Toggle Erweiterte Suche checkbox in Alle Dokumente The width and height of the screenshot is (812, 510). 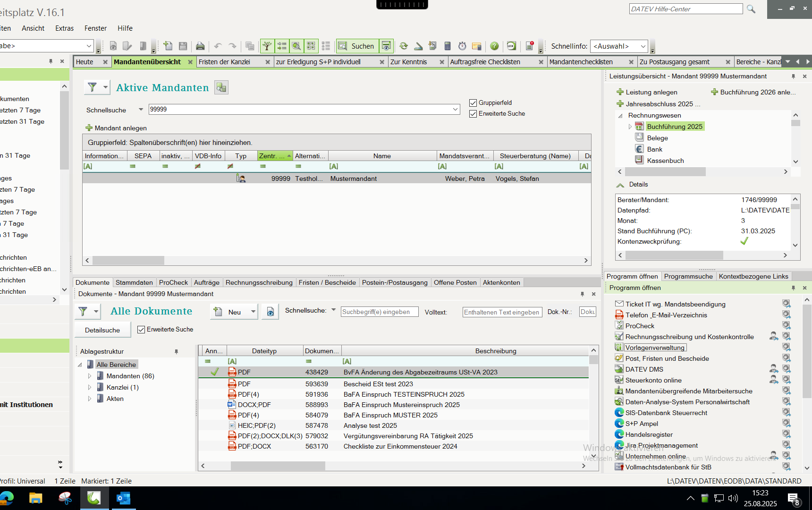point(141,330)
